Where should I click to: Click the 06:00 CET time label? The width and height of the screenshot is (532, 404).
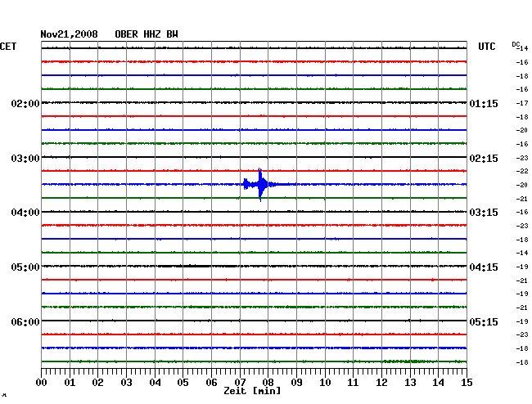click(25, 321)
